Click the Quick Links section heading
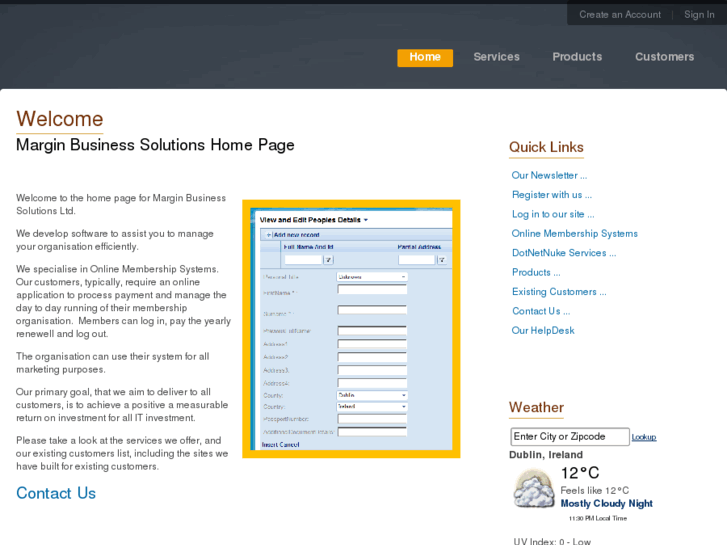 [x=546, y=147]
